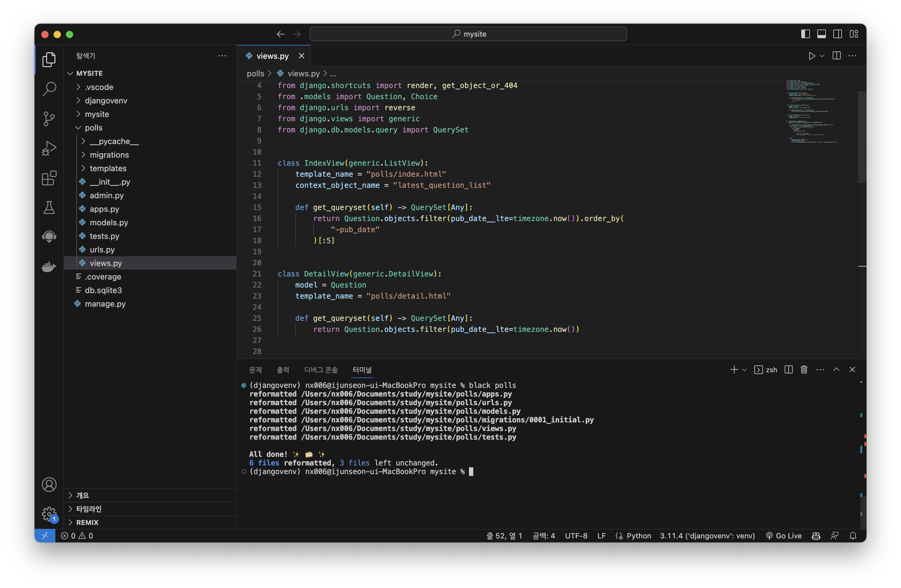Expand the templates folder
The height and width of the screenshot is (588, 901).
tap(108, 168)
